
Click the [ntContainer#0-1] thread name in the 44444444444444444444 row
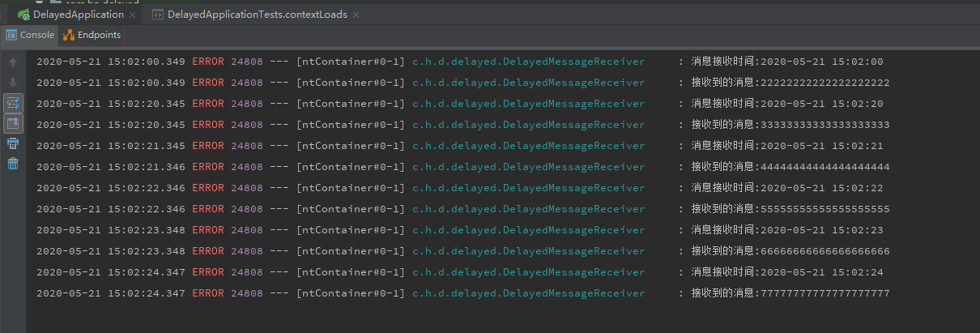[351, 167]
